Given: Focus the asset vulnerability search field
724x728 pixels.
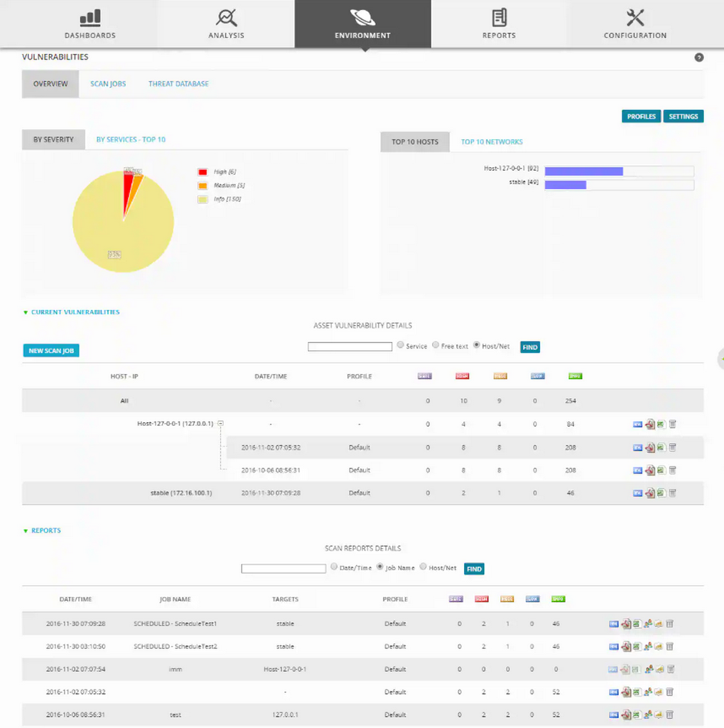Looking at the screenshot, I should tap(350, 347).
